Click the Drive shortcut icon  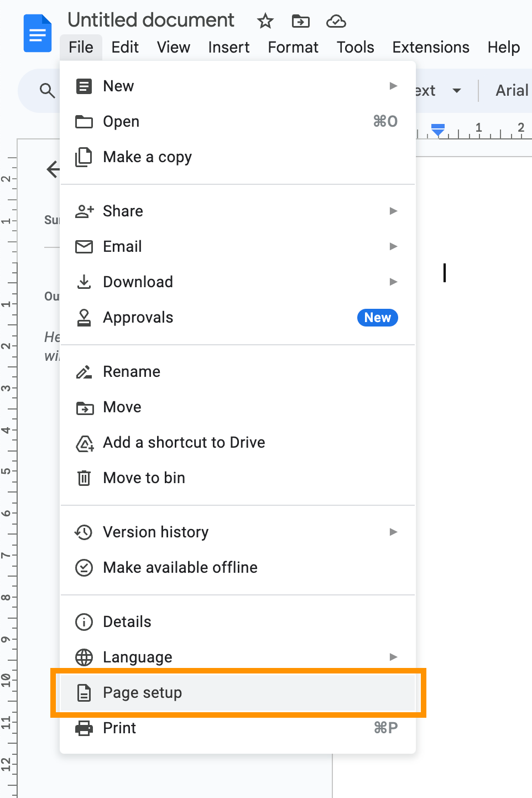85,443
